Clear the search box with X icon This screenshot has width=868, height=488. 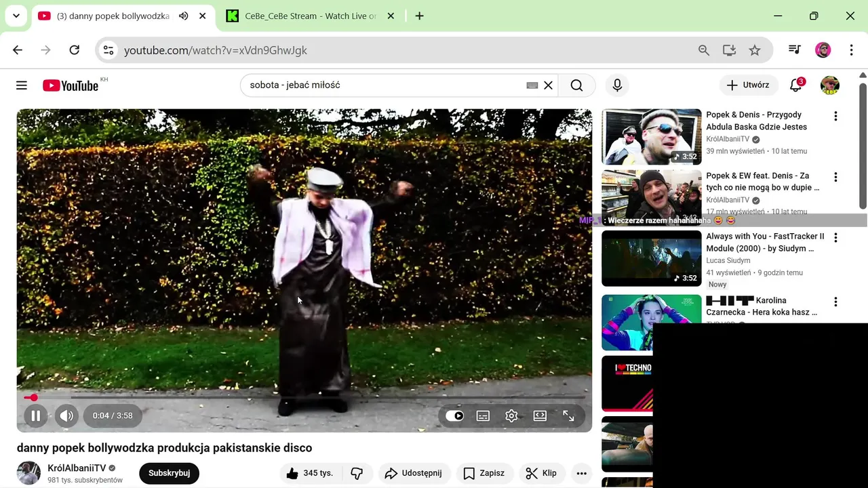coord(548,85)
